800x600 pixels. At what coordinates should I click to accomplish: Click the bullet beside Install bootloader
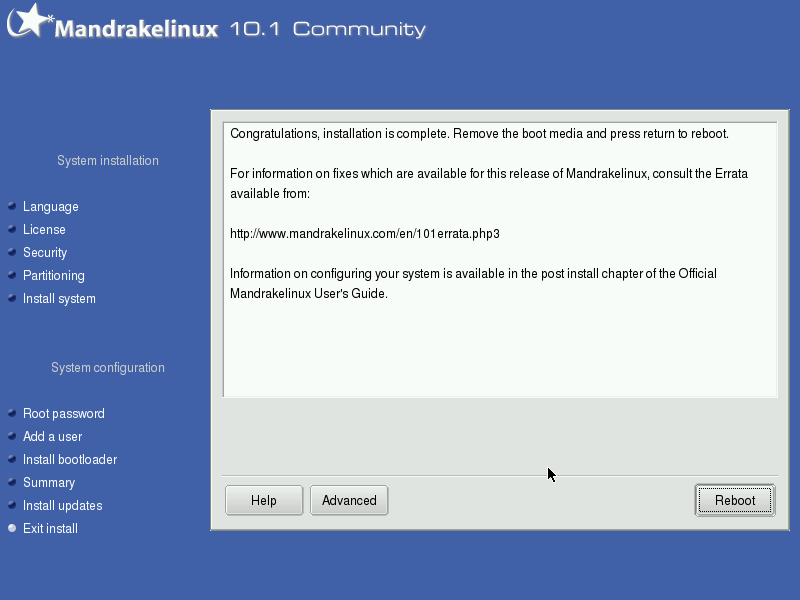click(x=12, y=459)
